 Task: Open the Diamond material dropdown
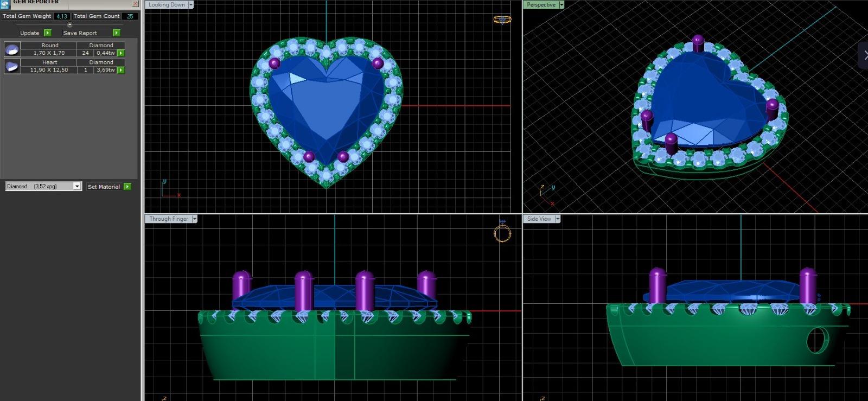[x=76, y=186]
